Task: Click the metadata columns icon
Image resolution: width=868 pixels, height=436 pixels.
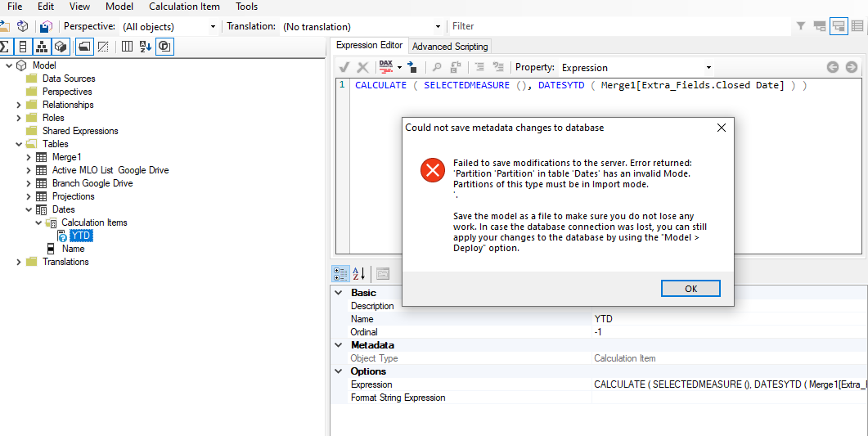Action: [x=127, y=47]
